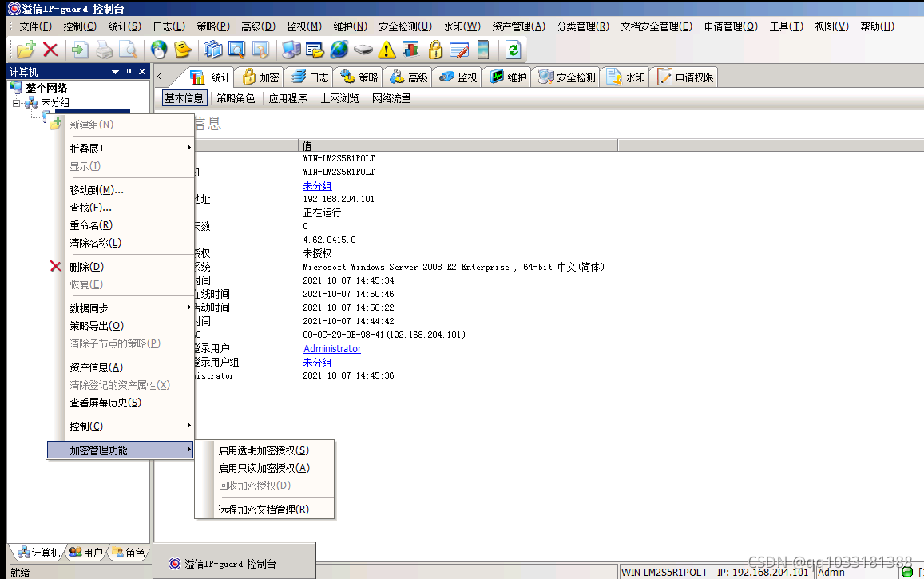Click the red X delete toolbar icon

click(50, 50)
